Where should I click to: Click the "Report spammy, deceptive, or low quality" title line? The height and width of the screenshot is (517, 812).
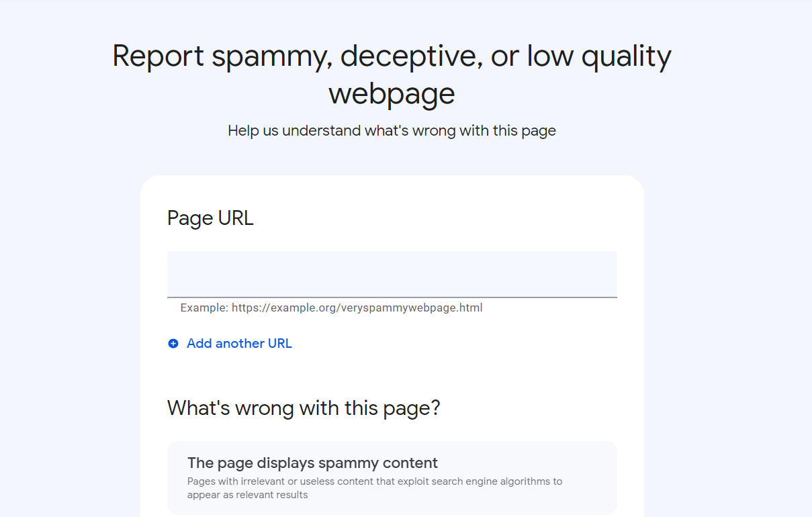[x=392, y=56]
